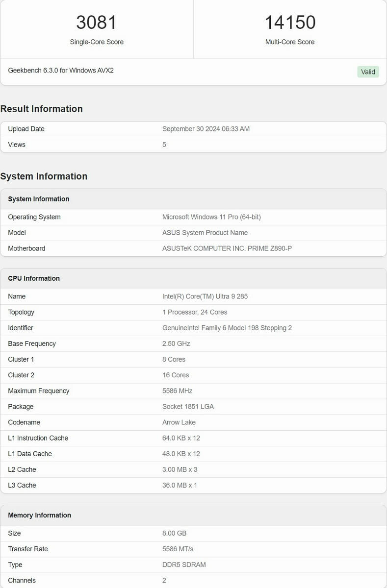Select the 16 Cores value
The image size is (387, 588).
coord(176,375)
